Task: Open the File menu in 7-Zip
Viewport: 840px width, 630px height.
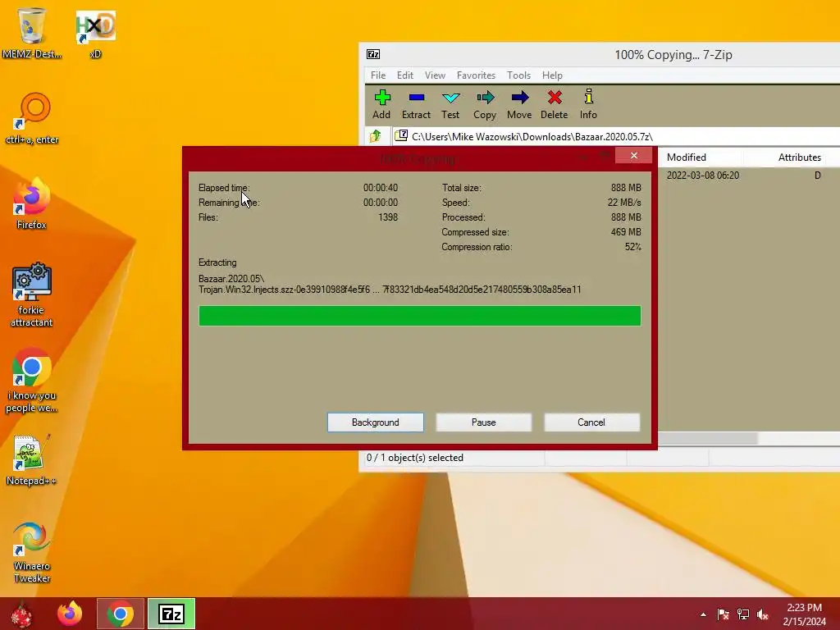Action: [x=378, y=75]
